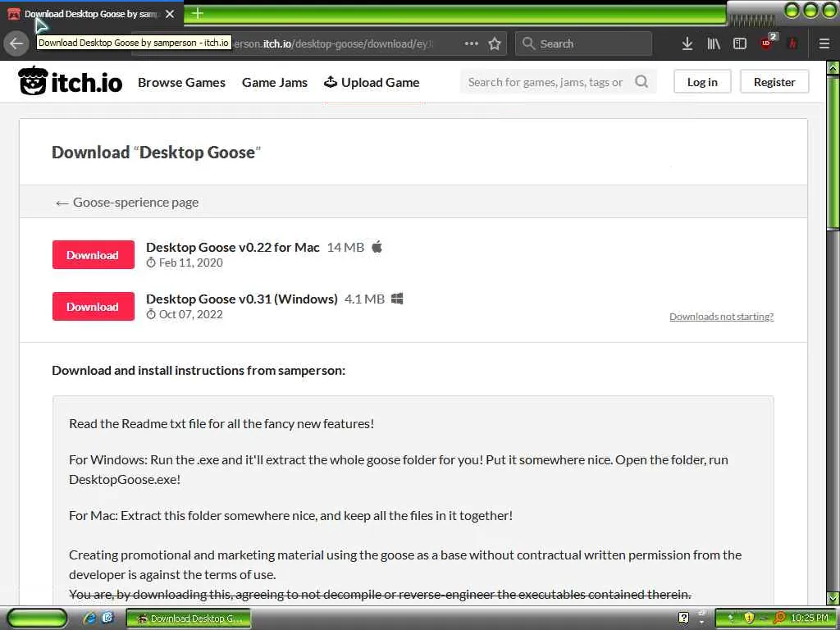Click the Register button
The height and width of the screenshot is (630, 840).
pyautogui.click(x=774, y=82)
